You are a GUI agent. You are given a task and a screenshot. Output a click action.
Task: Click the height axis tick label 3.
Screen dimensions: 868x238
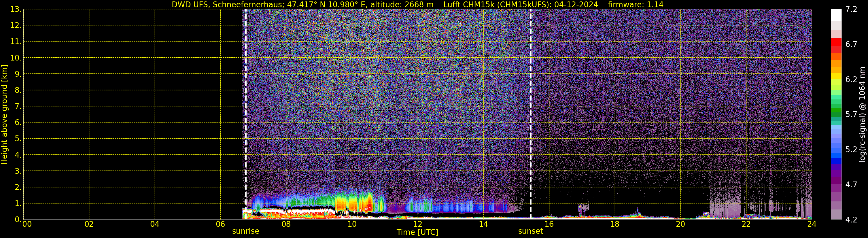(x=18, y=171)
